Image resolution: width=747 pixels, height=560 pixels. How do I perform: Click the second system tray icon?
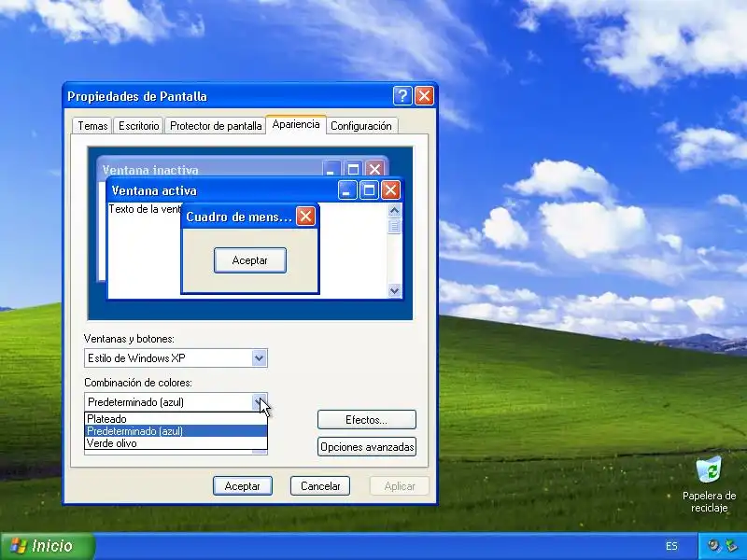[x=731, y=545]
